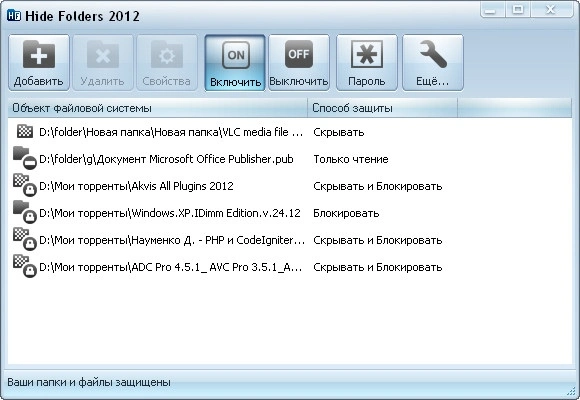Image resolution: width=580 pixels, height=400 pixels.
Task: Click the ON Включить protection button
Action: pyautogui.click(x=235, y=62)
